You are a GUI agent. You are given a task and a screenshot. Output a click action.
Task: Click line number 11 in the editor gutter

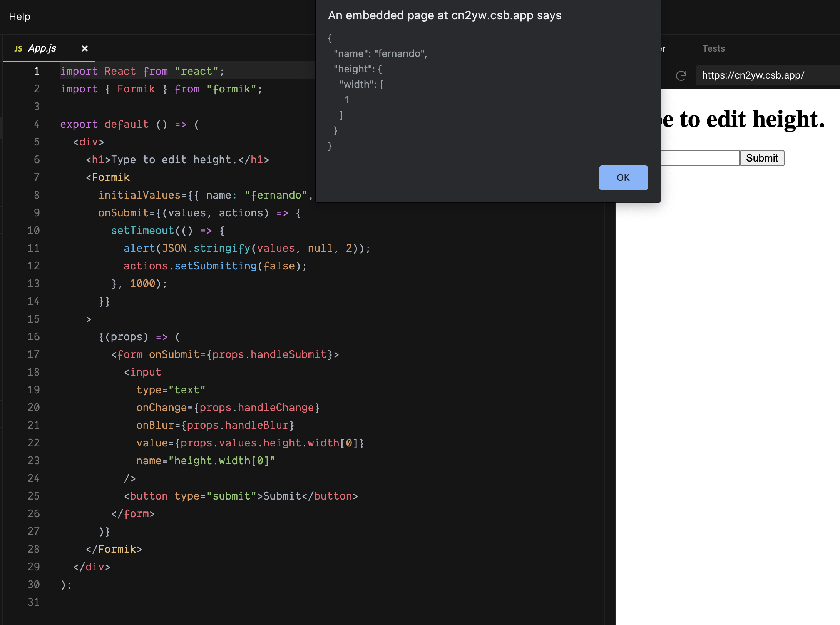point(33,248)
